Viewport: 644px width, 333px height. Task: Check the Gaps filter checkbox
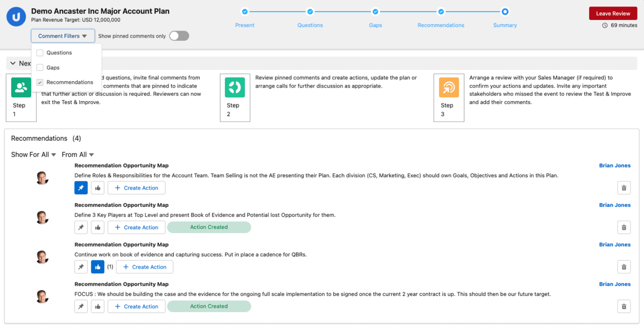coord(40,68)
